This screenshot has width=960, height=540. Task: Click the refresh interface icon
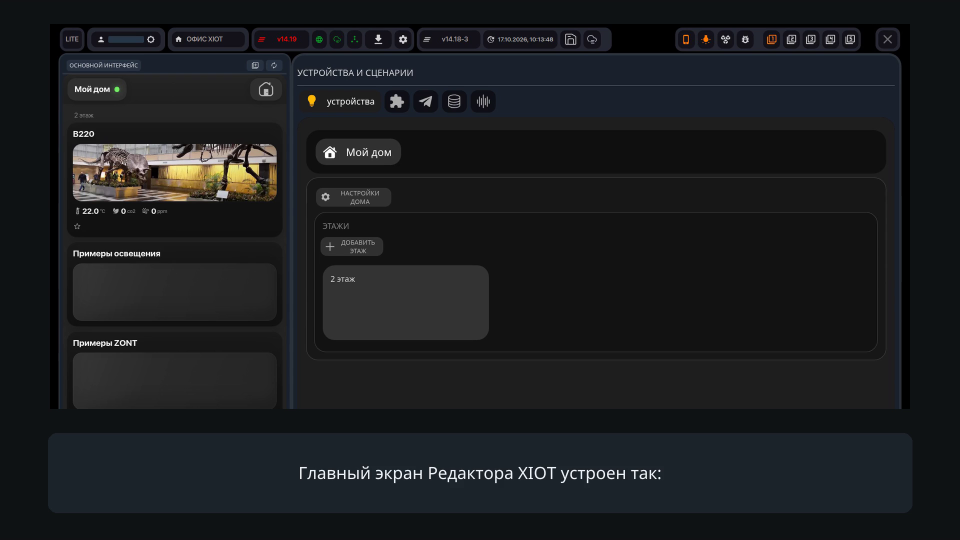point(274,66)
